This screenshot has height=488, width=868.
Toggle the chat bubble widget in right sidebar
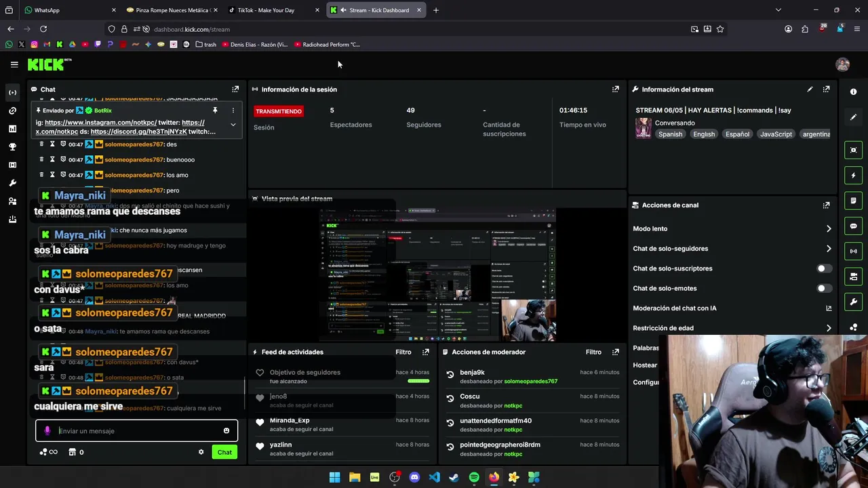click(854, 226)
